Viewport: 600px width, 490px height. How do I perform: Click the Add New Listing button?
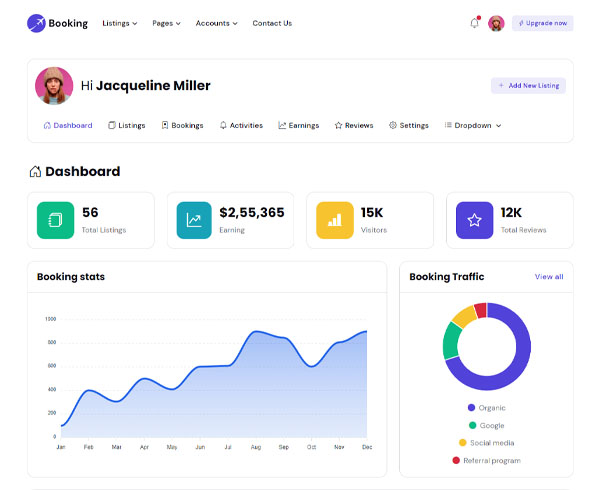click(528, 86)
